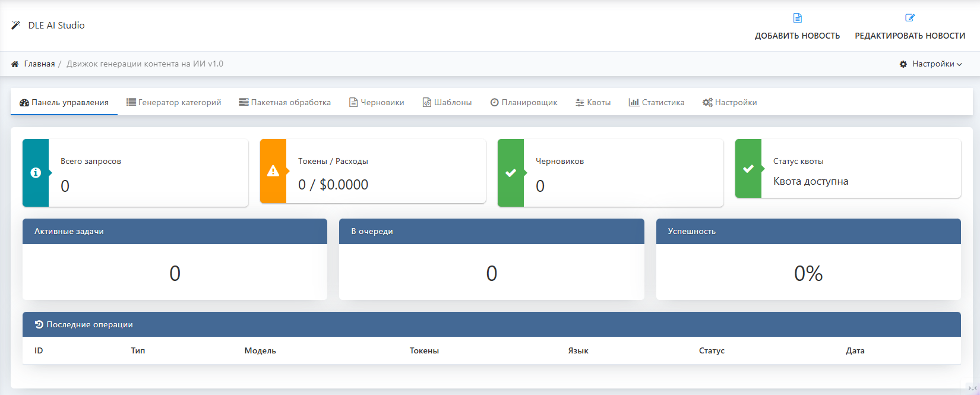Expand the Настройки dropdown in breadcrumb bar
980x395 pixels.
(x=931, y=64)
